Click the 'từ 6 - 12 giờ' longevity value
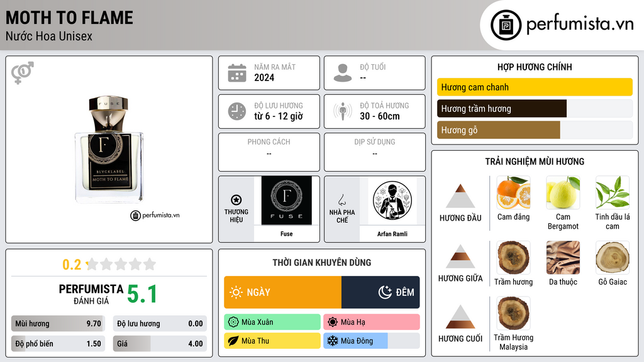 (279, 116)
